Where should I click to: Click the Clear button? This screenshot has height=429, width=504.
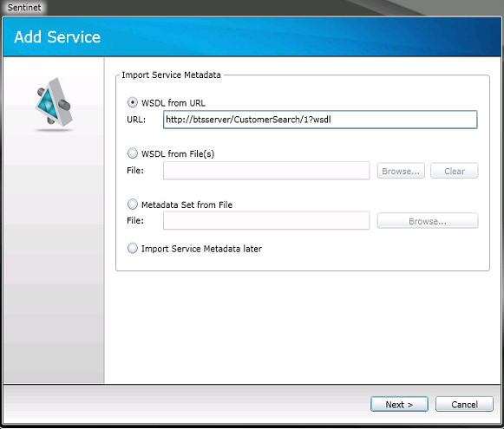455,171
